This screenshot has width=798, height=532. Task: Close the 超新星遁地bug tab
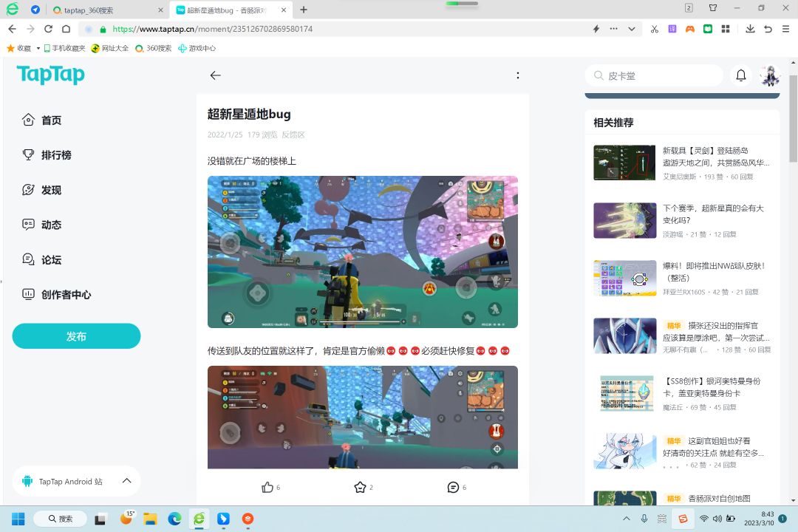point(284,10)
